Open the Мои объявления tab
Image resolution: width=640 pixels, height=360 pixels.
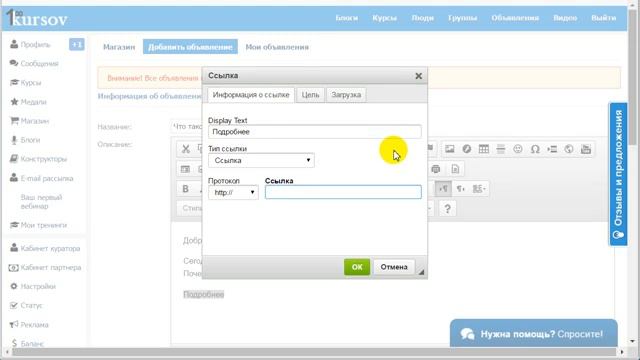(x=277, y=47)
